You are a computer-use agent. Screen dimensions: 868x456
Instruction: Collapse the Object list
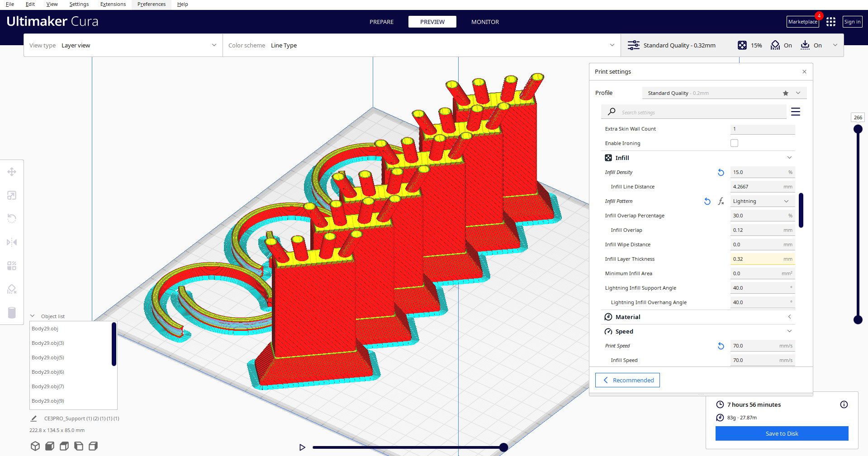[x=33, y=316]
